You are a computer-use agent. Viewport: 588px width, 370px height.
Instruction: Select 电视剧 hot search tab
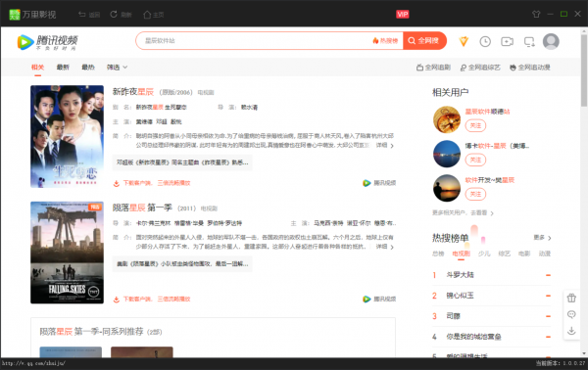click(x=462, y=254)
